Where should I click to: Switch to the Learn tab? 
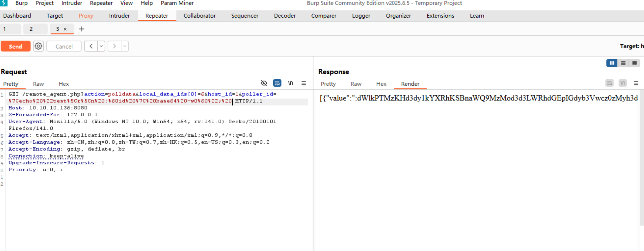coord(477,16)
